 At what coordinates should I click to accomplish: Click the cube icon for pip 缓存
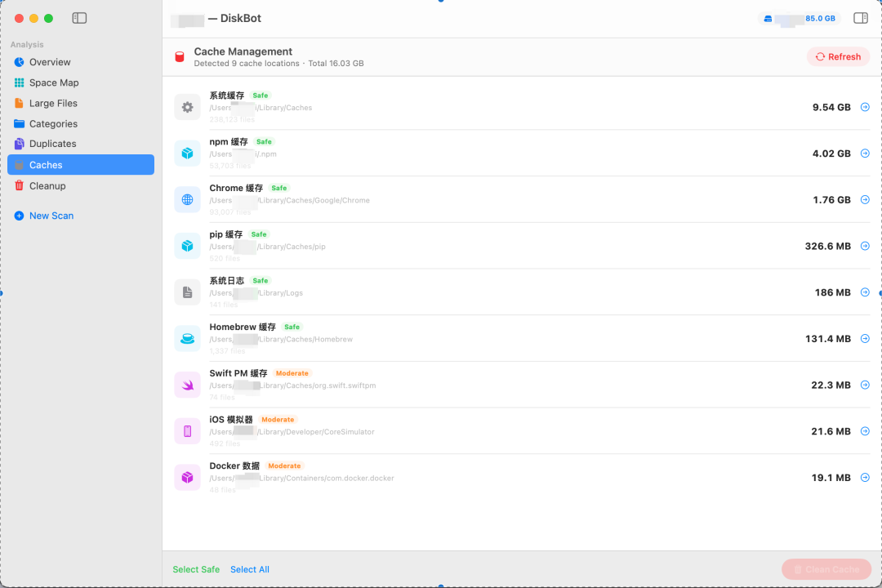point(187,246)
